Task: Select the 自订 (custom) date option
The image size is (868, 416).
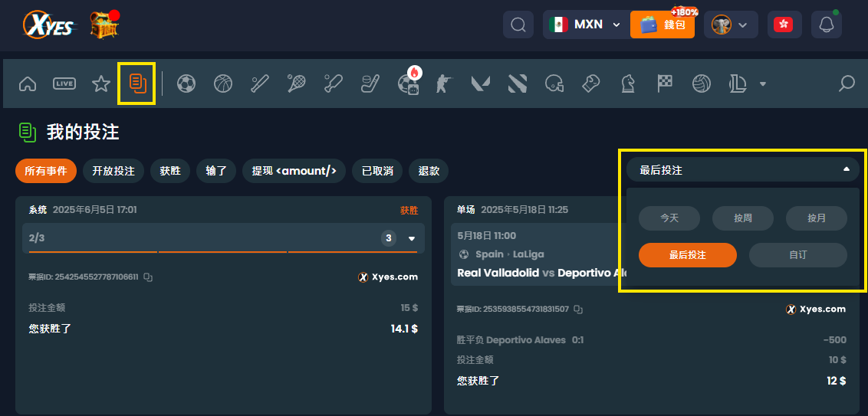Action: click(x=797, y=255)
